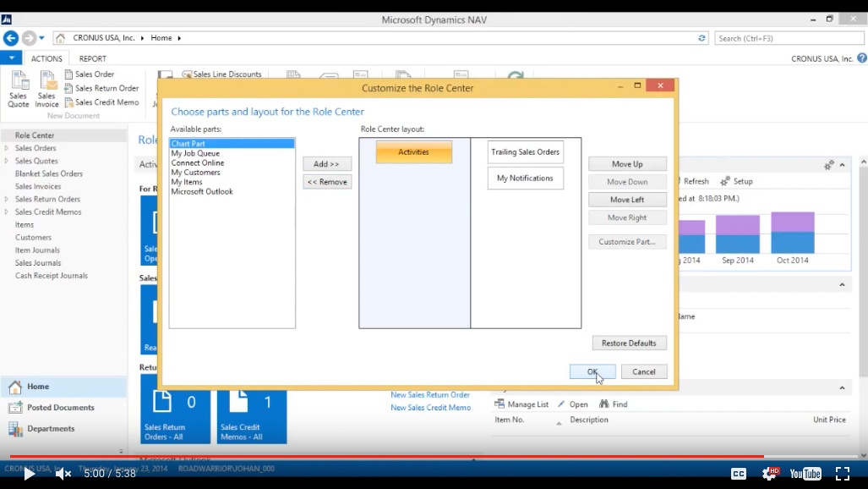Viewport: 868px width, 489px height.
Task: Click Manage List action
Action: coord(521,404)
